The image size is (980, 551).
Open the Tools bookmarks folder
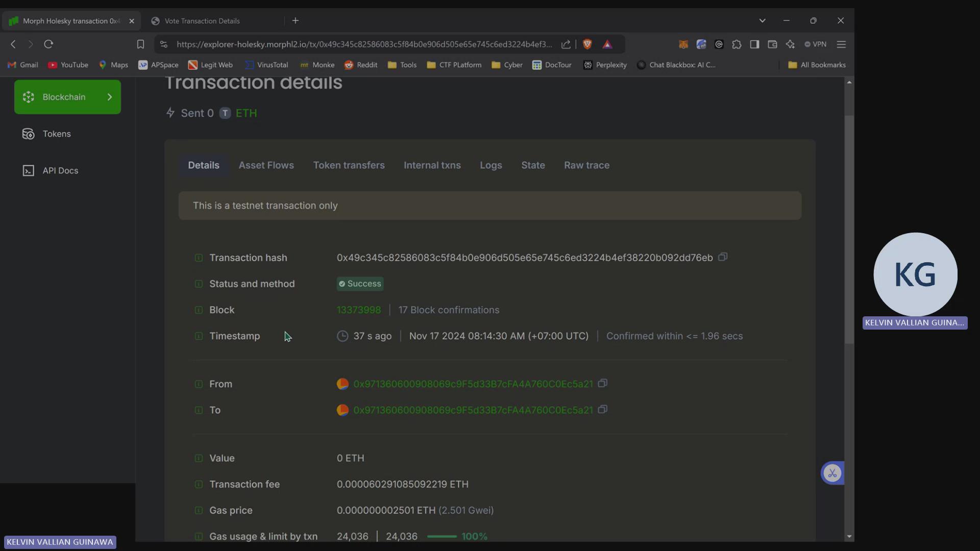pos(402,65)
